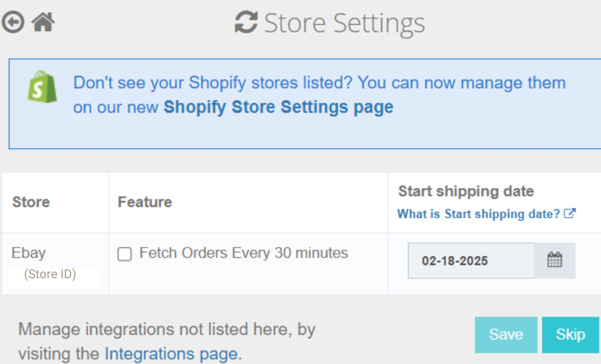Click the Save button
The image size is (601, 364).
coord(506,335)
